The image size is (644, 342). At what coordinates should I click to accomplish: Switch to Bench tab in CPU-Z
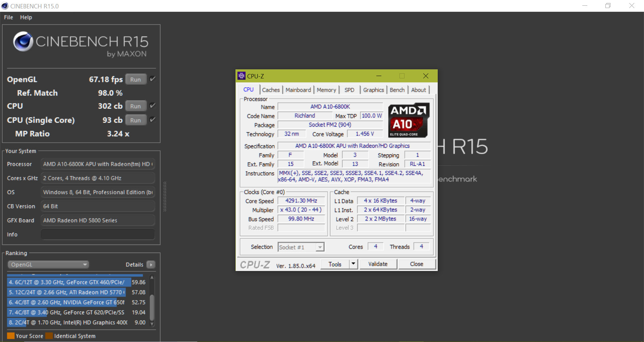(397, 90)
